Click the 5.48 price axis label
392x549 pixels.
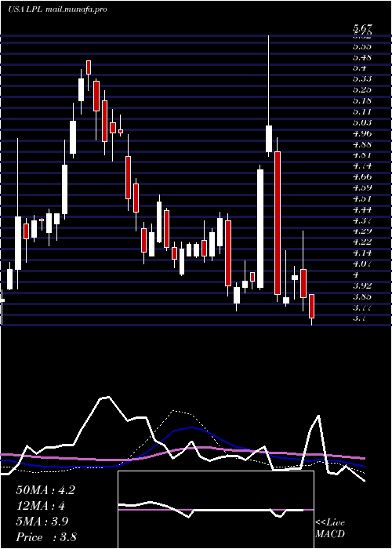[362, 57]
